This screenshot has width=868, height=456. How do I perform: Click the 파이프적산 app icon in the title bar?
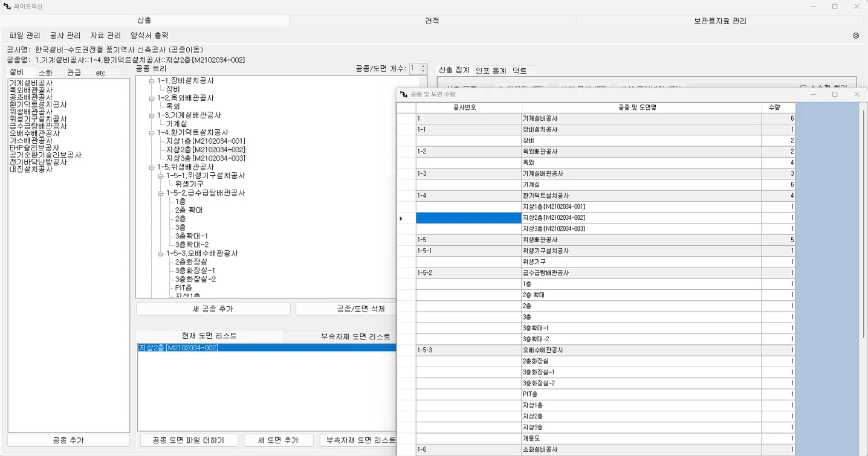[x=7, y=6]
